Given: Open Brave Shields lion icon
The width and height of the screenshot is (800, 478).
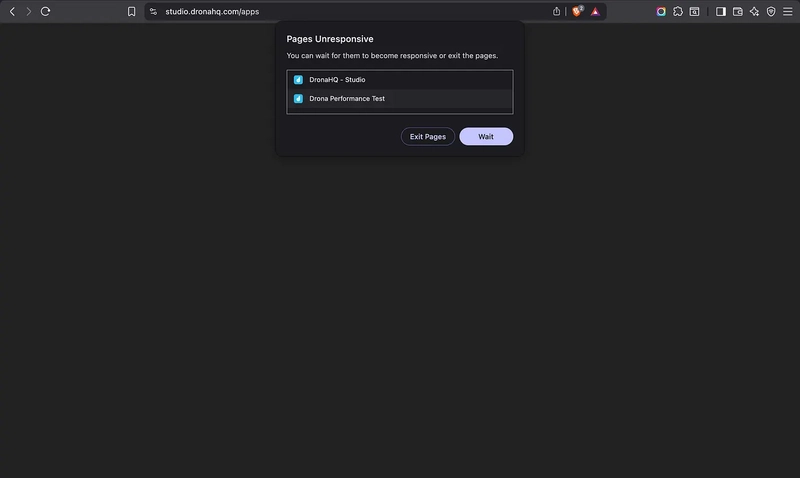Looking at the screenshot, I should click(x=577, y=11).
